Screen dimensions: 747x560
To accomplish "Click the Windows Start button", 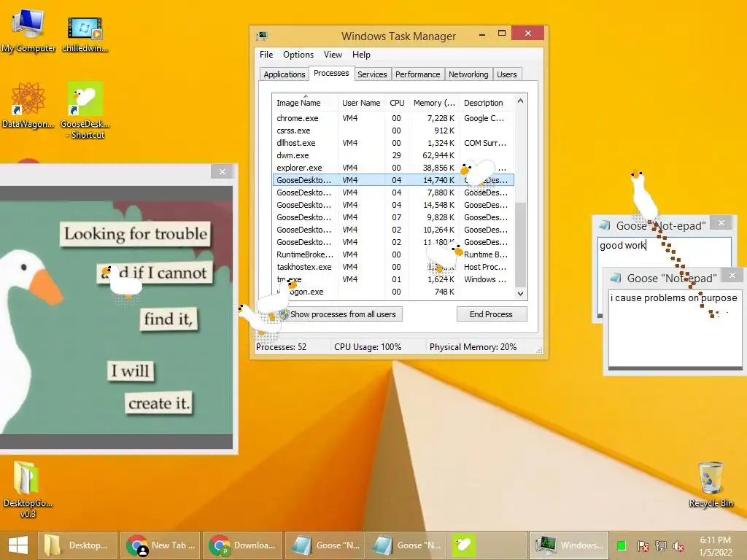I will (18, 545).
